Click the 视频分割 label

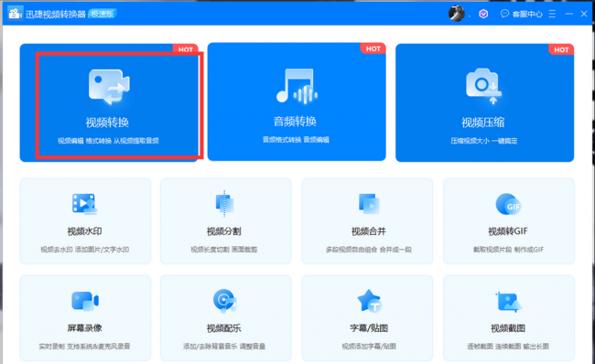point(224,231)
